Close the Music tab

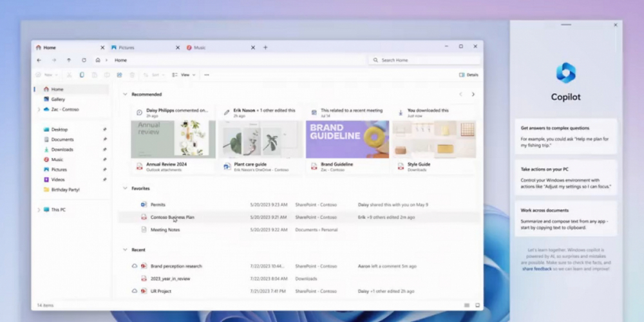pos(253,48)
